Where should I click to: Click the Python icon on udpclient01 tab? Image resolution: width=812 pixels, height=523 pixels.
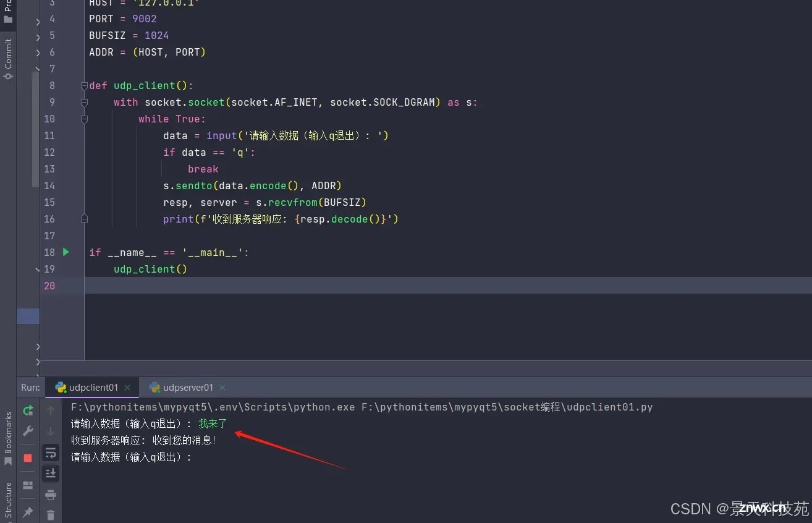(x=61, y=388)
